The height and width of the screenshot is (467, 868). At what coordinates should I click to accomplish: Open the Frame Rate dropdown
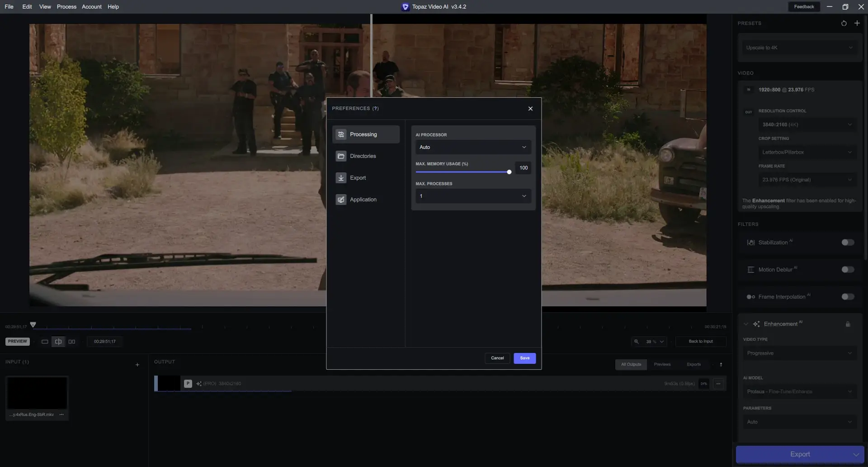click(807, 180)
